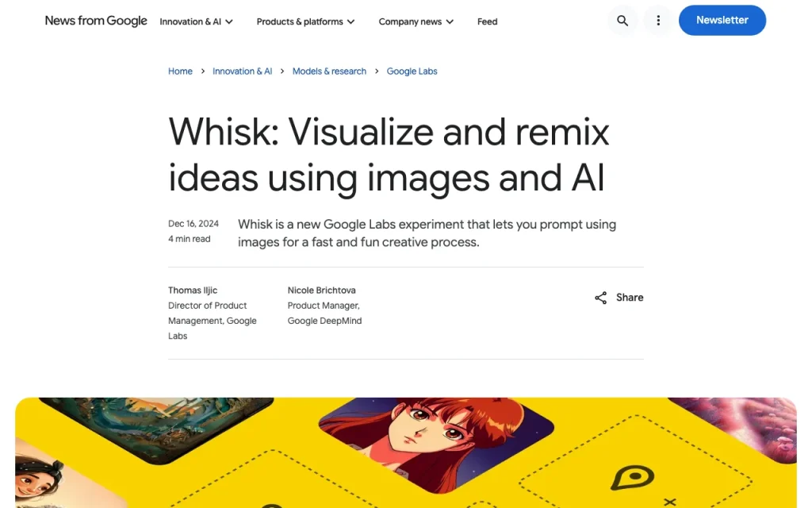This screenshot has height=508, width=812.
Task: Open the Products & platforms nav menu
Action: 305,21
